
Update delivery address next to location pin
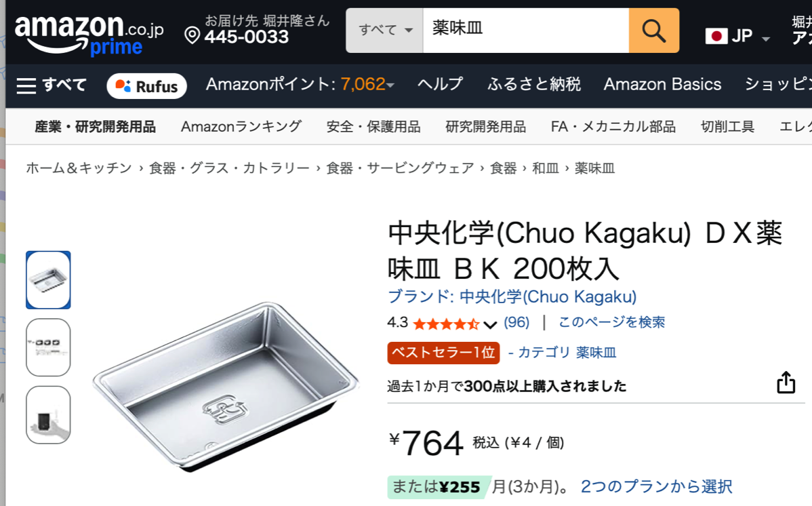pyautogui.click(x=258, y=30)
